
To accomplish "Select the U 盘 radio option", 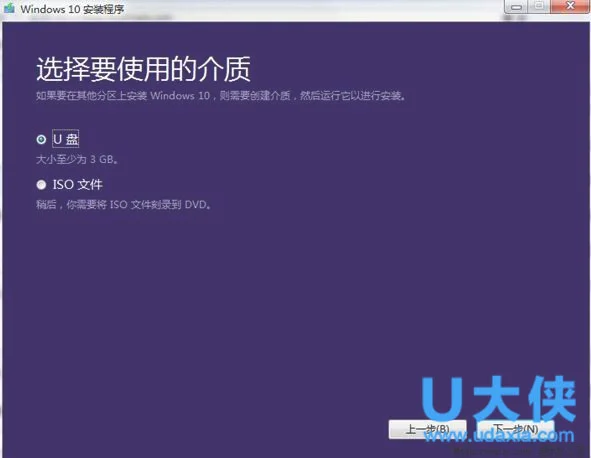I will coord(41,139).
